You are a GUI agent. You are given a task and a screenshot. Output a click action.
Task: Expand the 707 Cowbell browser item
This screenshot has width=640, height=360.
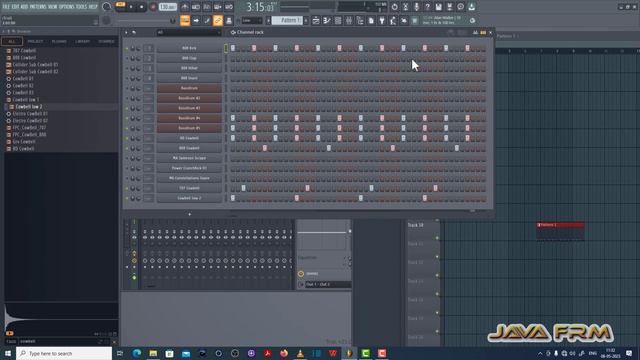tap(24, 51)
